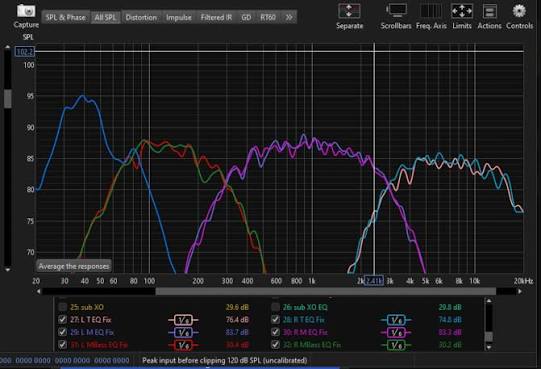Click the 29.6 dB value
Screen dimensions: 541x369
click(x=237, y=307)
